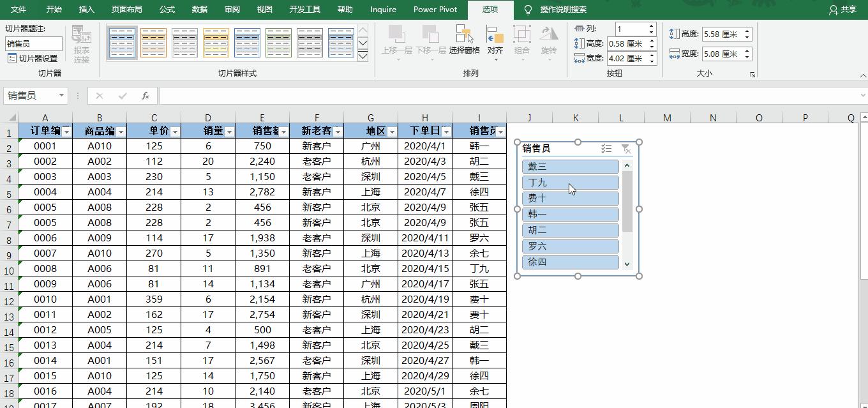Image resolution: width=868 pixels, height=408 pixels.
Task: Click the slicer vertical scrollbar thumb
Action: tap(627, 201)
